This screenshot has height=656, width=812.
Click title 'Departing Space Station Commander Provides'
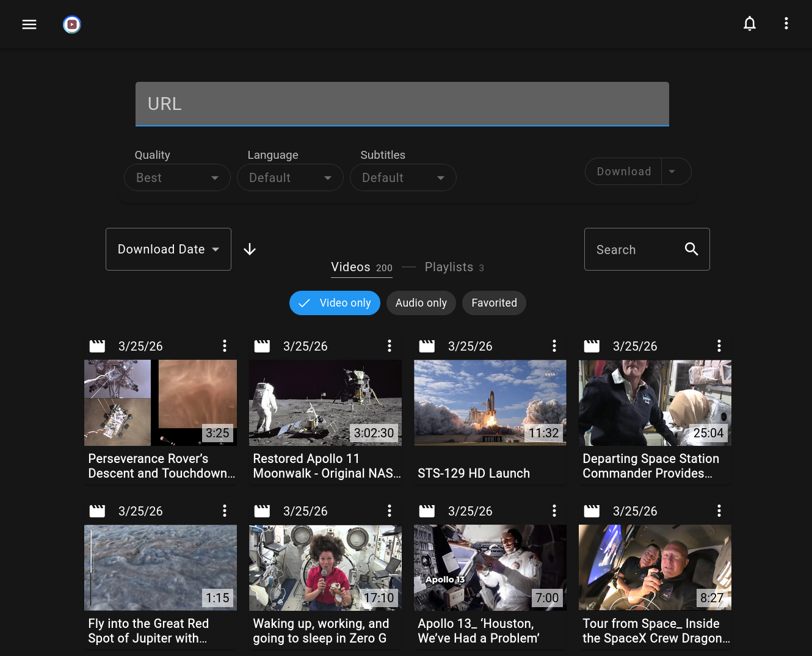651,466
